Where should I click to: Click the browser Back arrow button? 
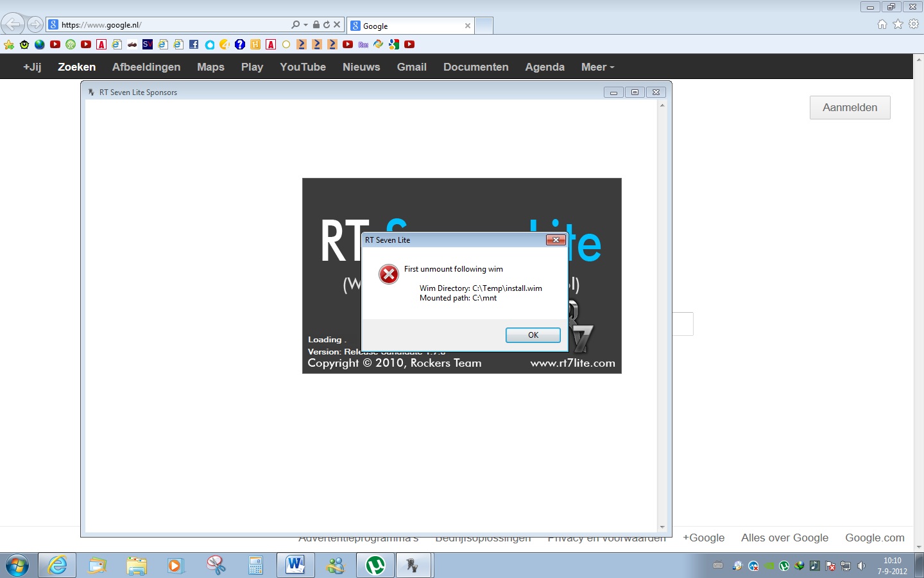point(13,25)
